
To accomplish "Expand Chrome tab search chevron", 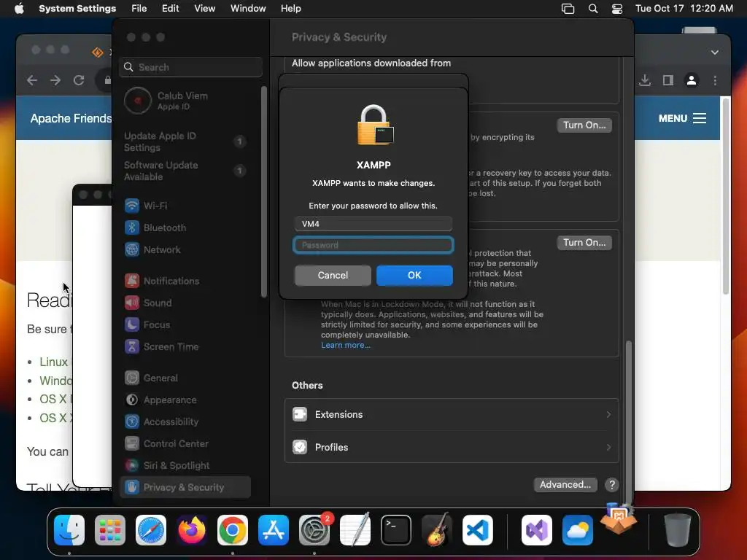I will pos(715,52).
